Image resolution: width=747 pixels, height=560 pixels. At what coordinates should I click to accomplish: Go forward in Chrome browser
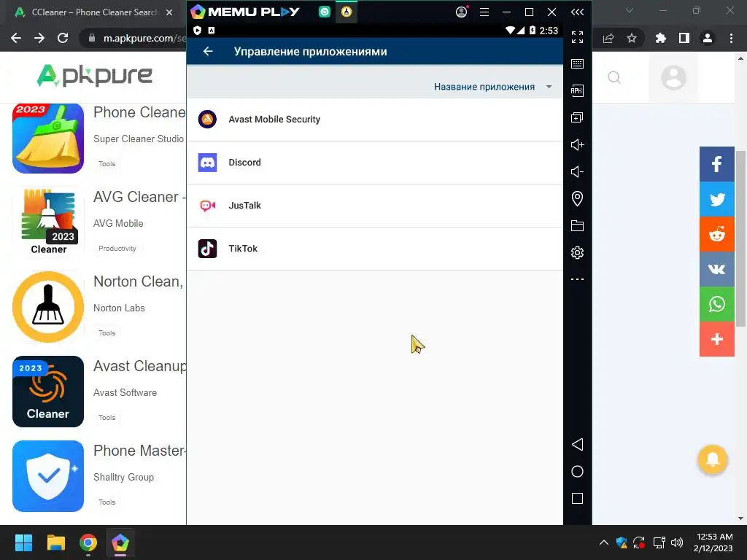(39, 38)
